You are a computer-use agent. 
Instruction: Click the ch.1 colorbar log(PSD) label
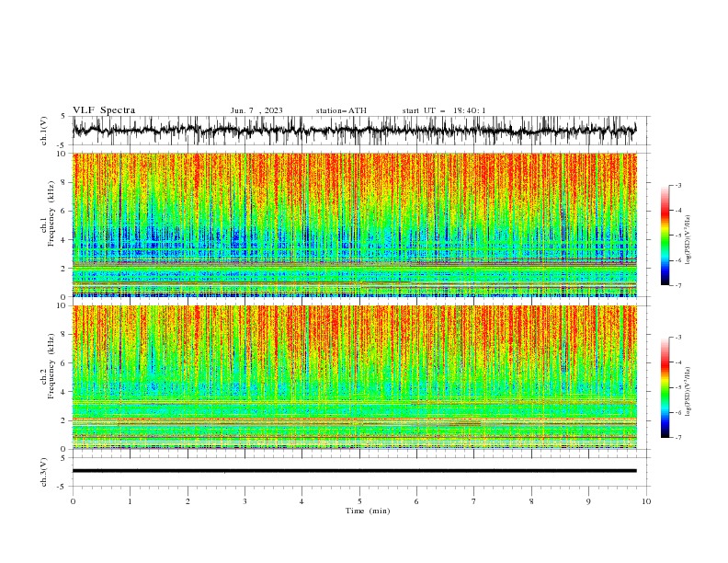[x=688, y=240]
